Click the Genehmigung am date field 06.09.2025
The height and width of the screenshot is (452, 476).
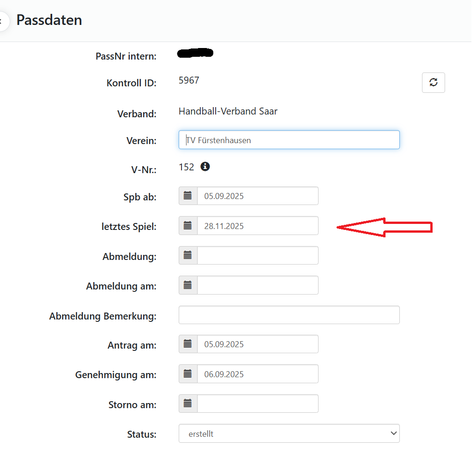tap(257, 374)
